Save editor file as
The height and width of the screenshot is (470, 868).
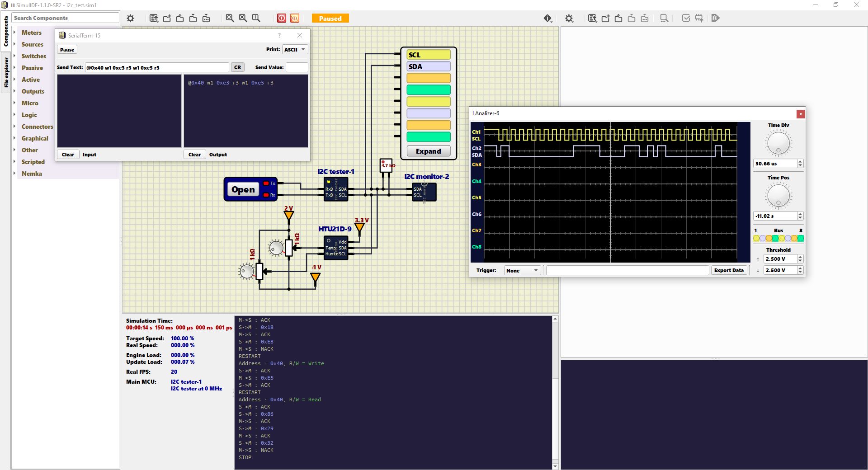tap(645, 18)
